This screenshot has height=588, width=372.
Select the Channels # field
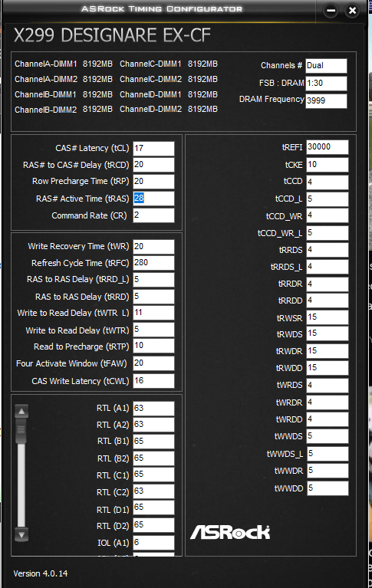[x=326, y=66]
